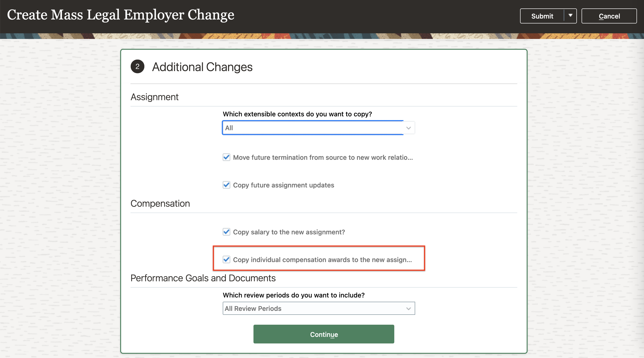Cancel the mass legal employer change

pos(609,16)
